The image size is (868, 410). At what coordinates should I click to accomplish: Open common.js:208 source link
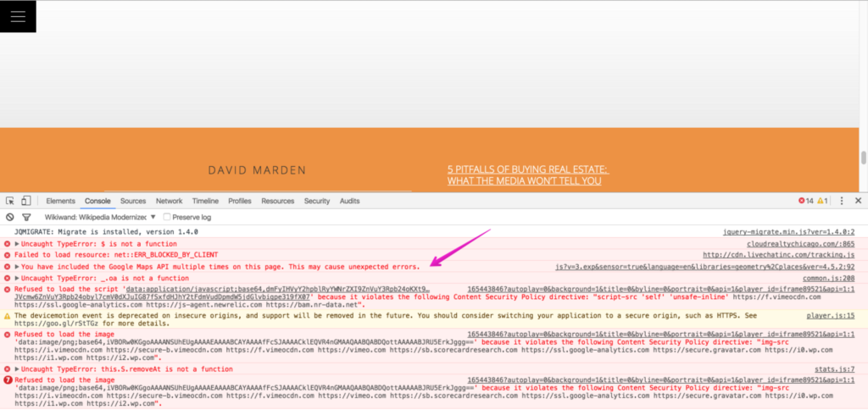[829, 279]
